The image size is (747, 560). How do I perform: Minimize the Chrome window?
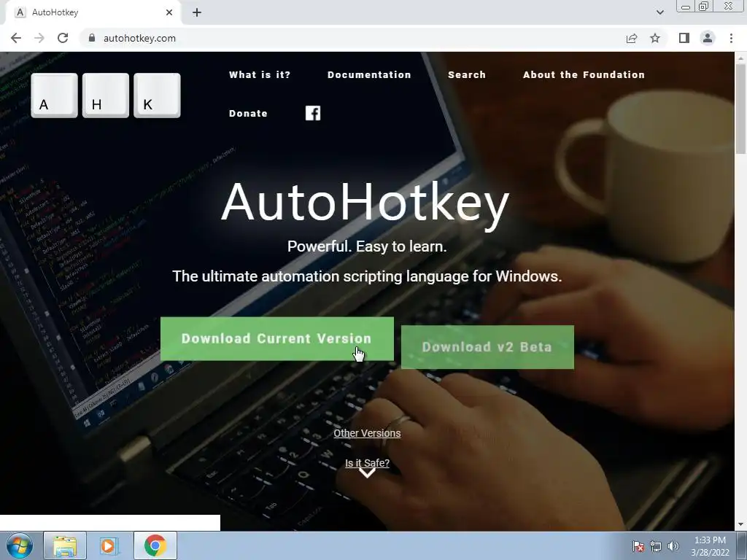click(x=686, y=7)
